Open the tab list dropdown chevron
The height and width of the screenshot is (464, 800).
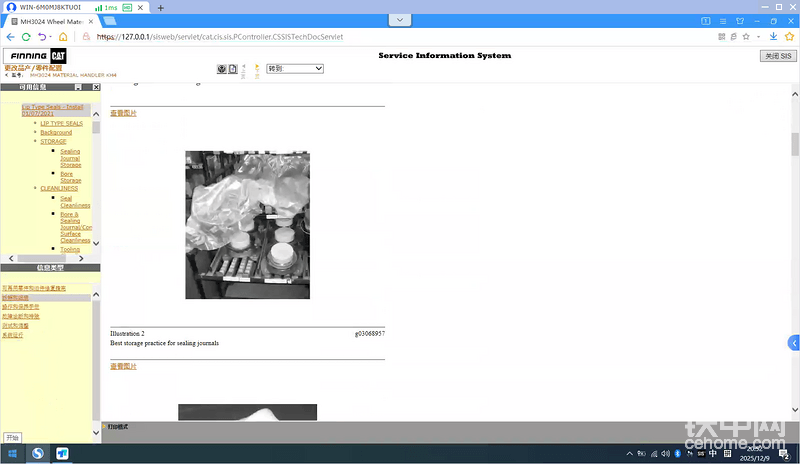400,20
